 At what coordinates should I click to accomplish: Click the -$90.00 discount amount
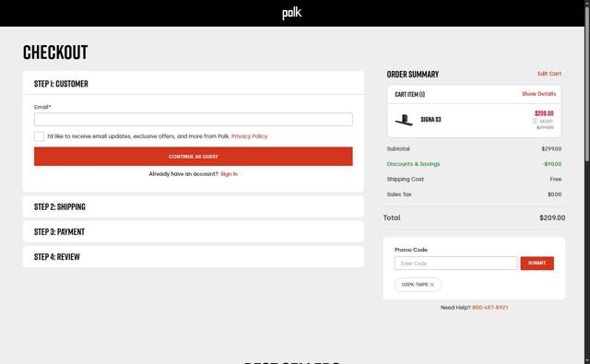pyautogui.click(x=552, y=164)
